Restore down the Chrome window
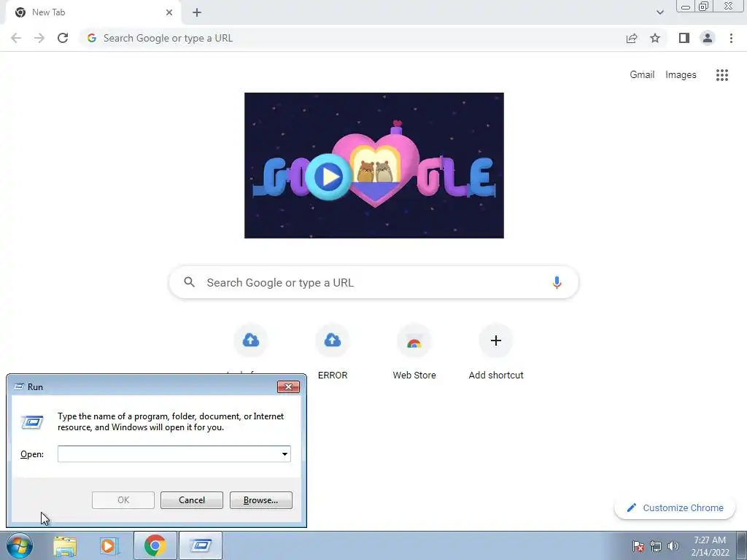The width and height of the screenshot is (747, 560). click(704, 7)
